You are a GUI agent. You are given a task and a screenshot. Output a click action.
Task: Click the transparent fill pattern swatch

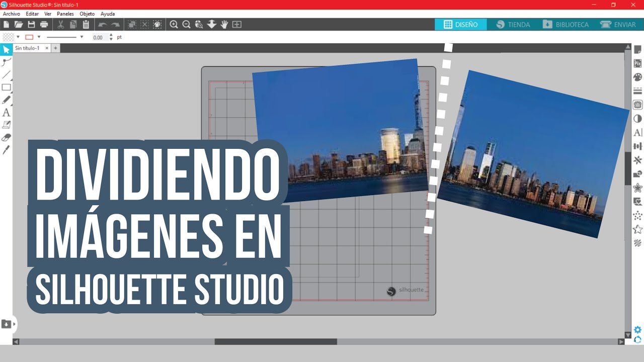point(8,37)
